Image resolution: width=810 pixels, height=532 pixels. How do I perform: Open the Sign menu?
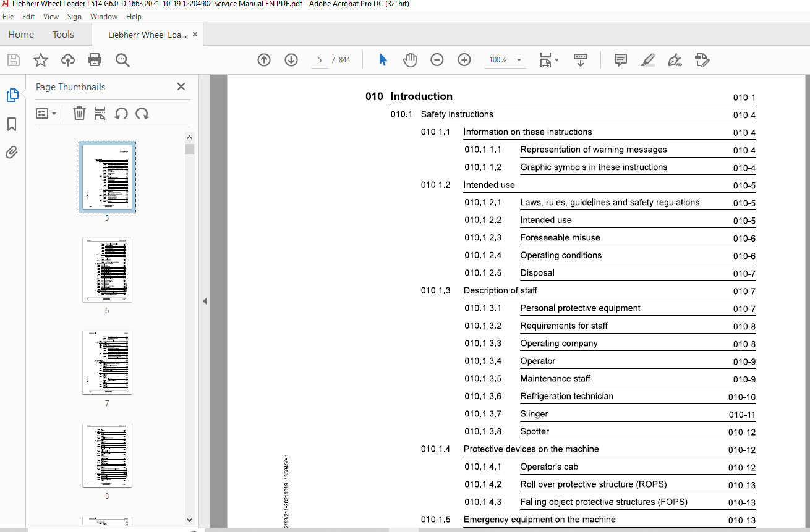tap(74, 17)
